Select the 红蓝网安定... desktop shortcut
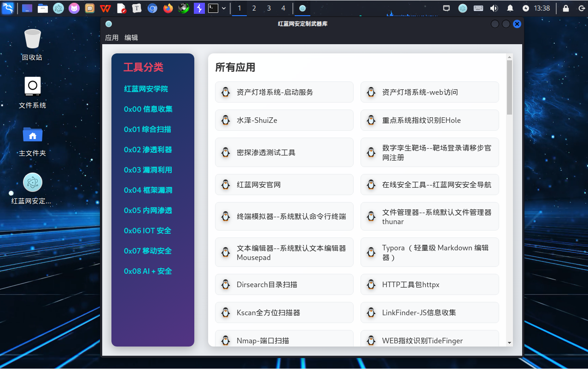Viewport: 588px width, 370px height. [31, 189]
